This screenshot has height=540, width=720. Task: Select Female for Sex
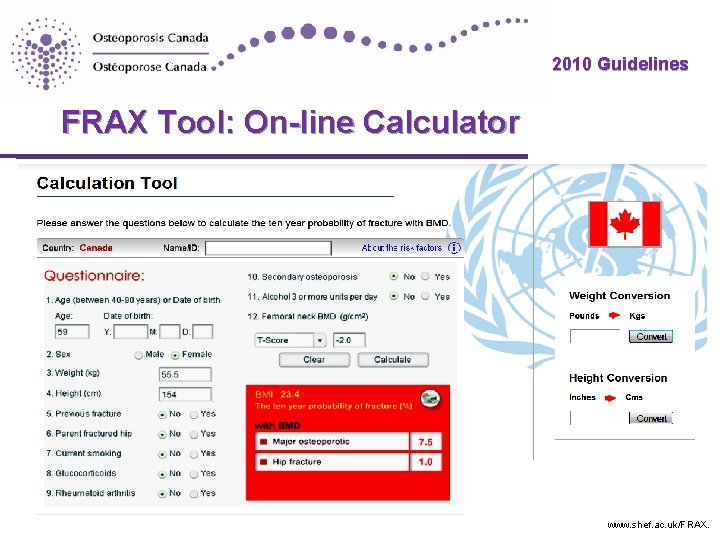tap(175, 355)
